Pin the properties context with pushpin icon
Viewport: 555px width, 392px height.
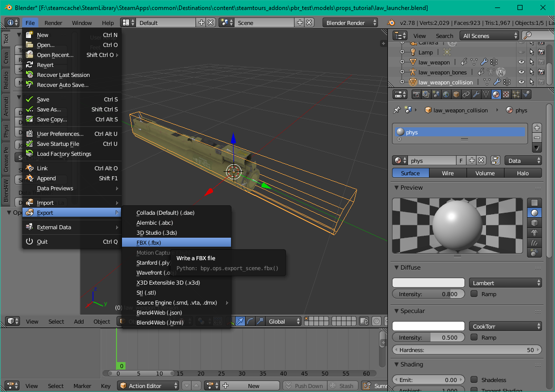pos(397,110)
